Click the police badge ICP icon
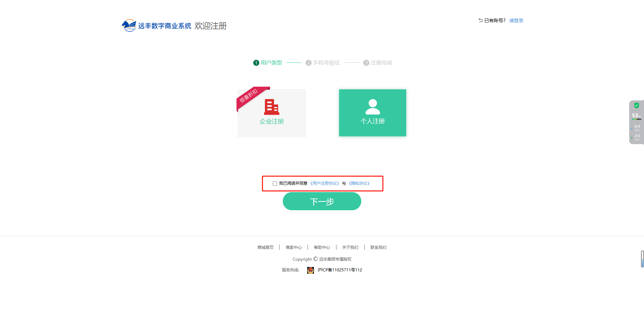The height and width of the screenshot is (312, 644). tap(311, 270)
